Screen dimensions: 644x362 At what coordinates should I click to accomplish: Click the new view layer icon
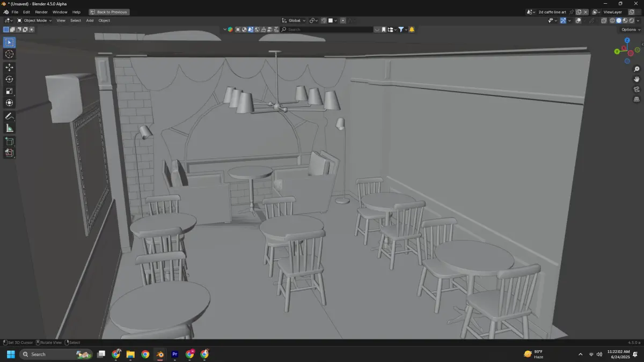tap(631, 12)
